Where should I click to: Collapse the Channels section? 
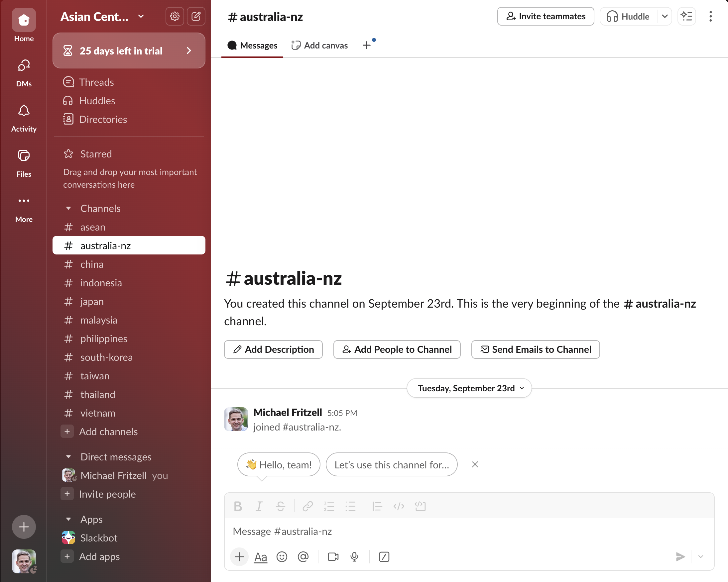click(68, 208)
